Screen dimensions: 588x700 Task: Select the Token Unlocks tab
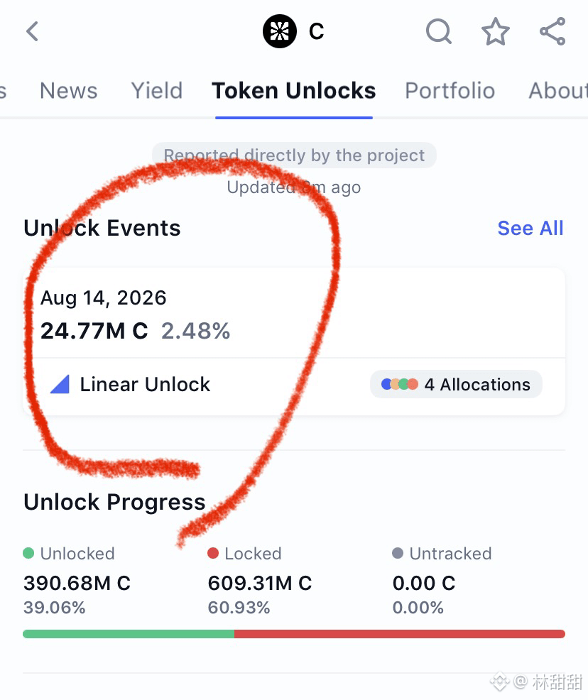click(294, 91)
